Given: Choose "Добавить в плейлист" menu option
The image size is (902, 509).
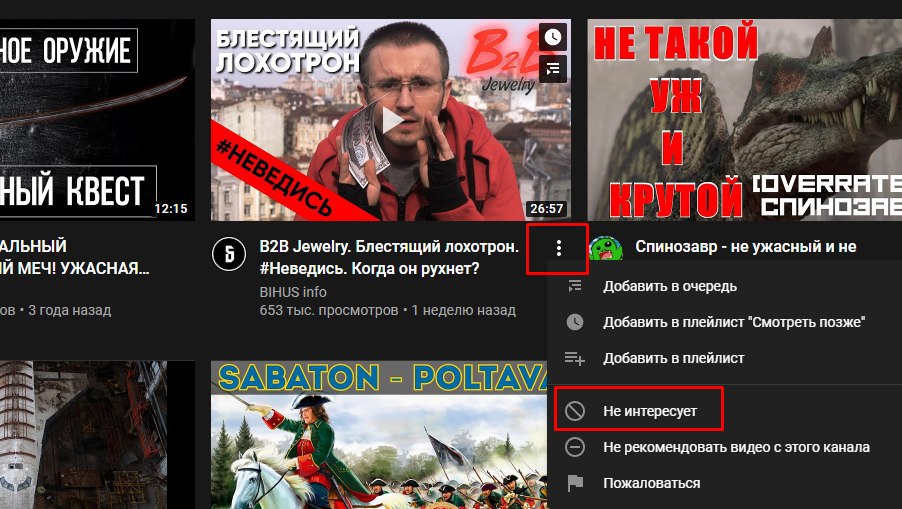Looking at the screenshot, I should pyautogui.click(x=725, y=358).
